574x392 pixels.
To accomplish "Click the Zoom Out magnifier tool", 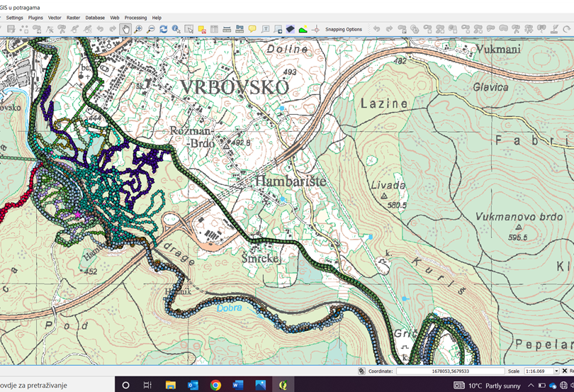I will 150,29.
